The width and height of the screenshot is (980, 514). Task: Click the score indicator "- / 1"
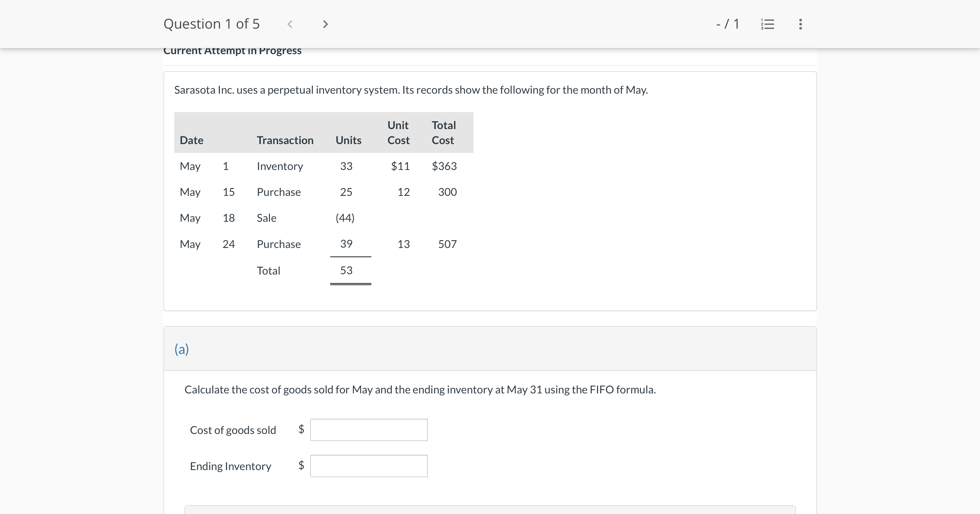click(727, 24)
